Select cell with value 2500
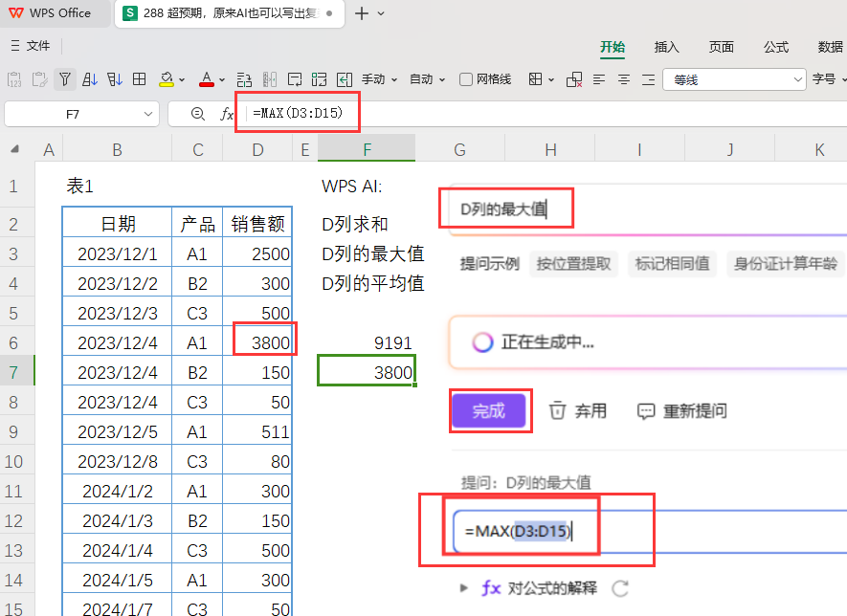This screenshot has height=616, width=847. tap(257, 253)
